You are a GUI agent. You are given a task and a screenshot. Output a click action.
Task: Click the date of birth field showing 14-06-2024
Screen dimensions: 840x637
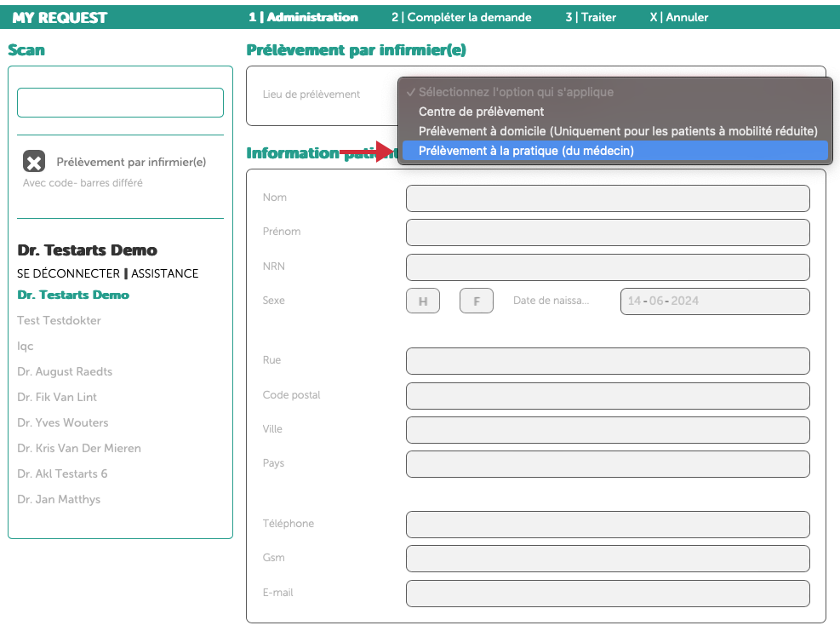click(714, 300)
